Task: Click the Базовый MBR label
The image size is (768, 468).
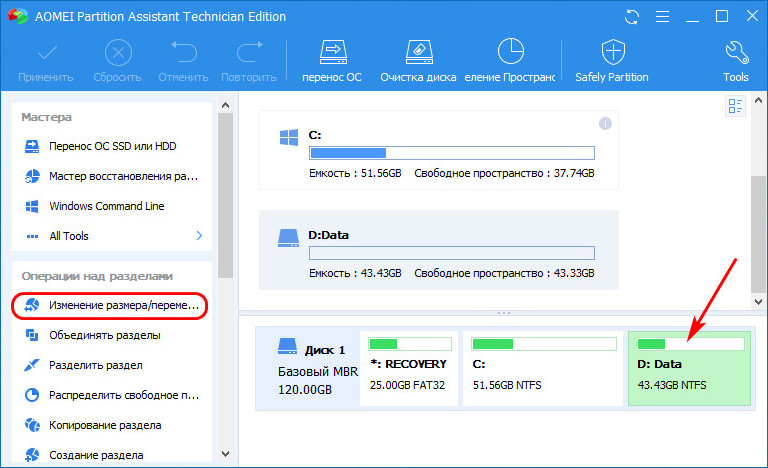Action: coord(318,371)
